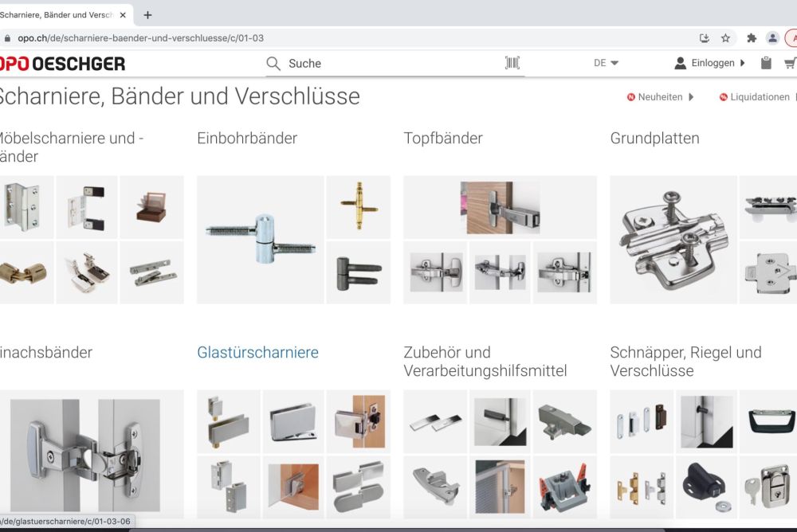This screenshot has height=532, width=797.
Task: Bookmark page with the star icon
Action: coord(725,37)
